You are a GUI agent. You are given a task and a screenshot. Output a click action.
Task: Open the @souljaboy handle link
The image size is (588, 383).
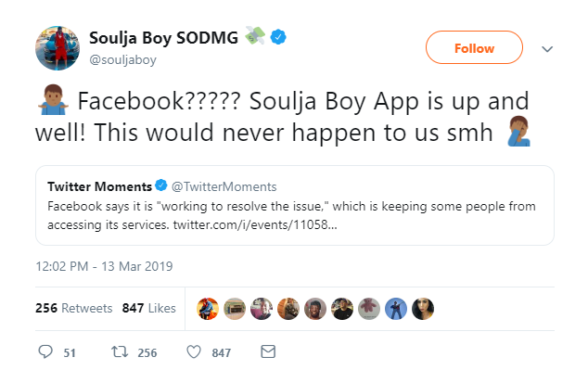pyautogui.click(x=123, y=61)
